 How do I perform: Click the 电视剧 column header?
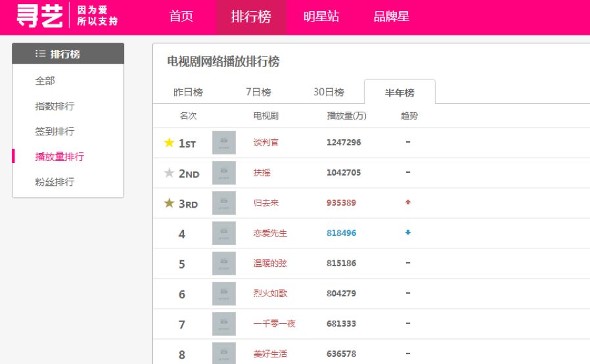pyautogui.click(x=265, y=116)
